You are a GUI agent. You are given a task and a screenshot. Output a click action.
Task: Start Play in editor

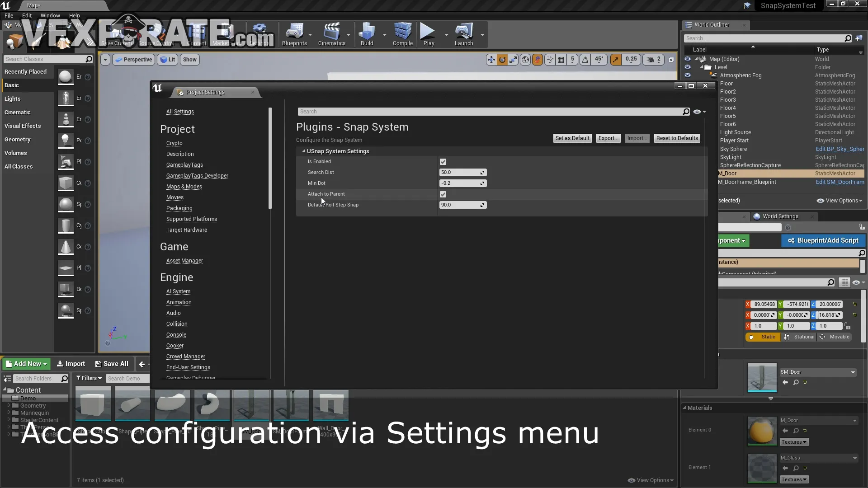(428, 35)
